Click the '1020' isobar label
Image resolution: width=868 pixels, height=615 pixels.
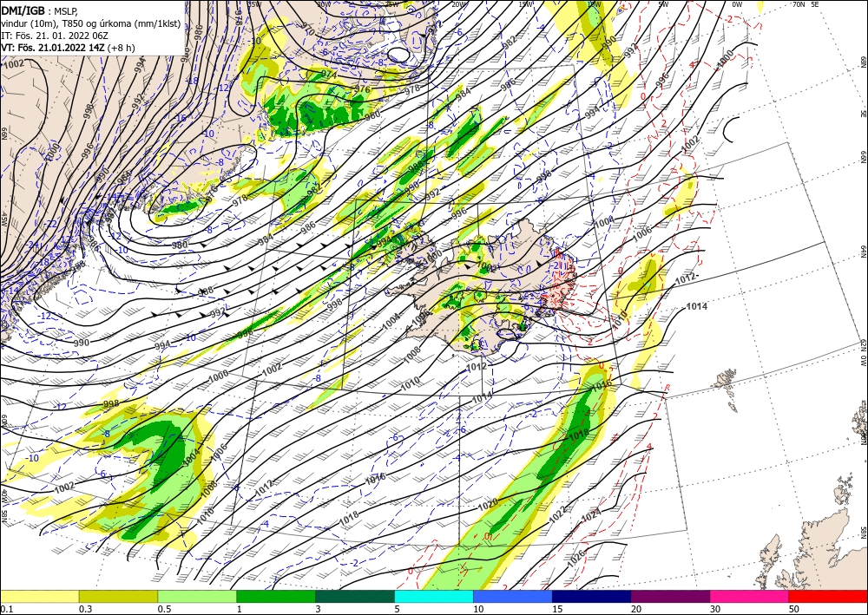(x=488, y=504)
